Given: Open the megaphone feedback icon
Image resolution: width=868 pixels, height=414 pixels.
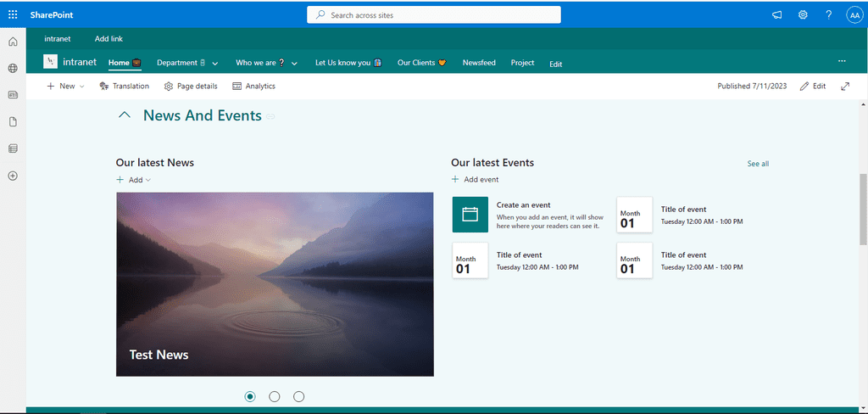Looking at the screenshot, I should coord(776,15).
